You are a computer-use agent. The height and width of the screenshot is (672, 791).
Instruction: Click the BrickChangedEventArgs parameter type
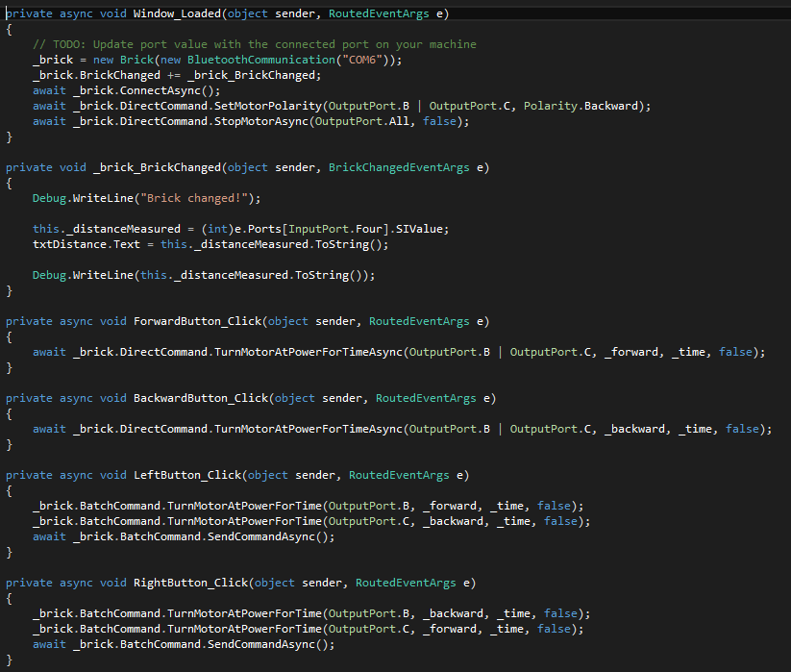point(399,167)
